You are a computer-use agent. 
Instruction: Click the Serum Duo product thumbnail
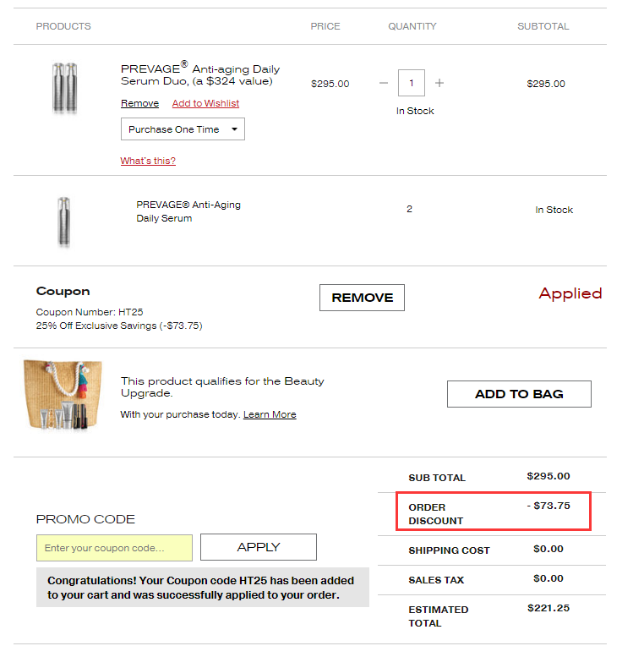point(64,87)
